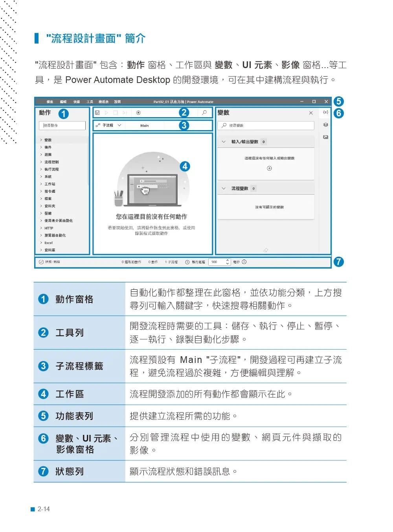Screen dimensions: 393x532
Task: Open the 偵錯 menu
Action: pos(77,102)
